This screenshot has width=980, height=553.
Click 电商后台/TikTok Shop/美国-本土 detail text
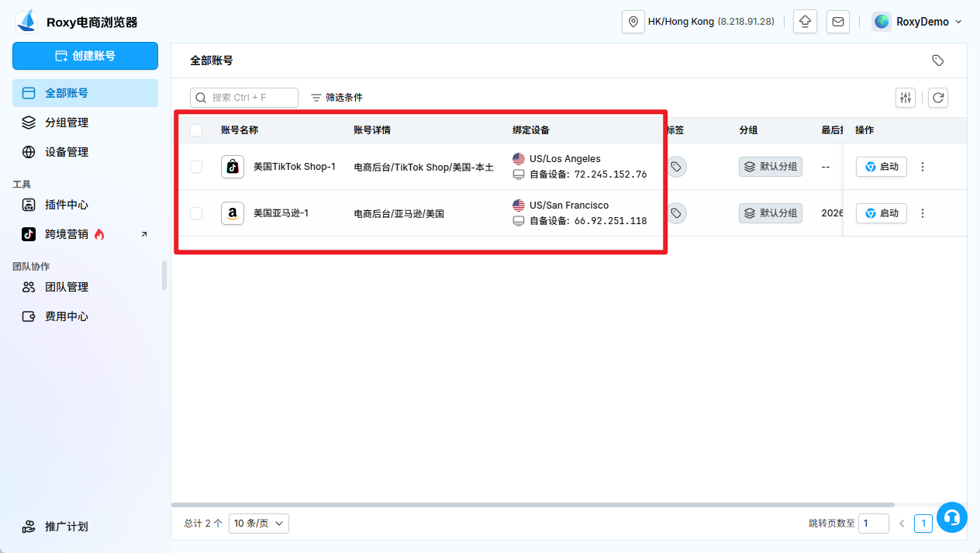tap(424, 168)
